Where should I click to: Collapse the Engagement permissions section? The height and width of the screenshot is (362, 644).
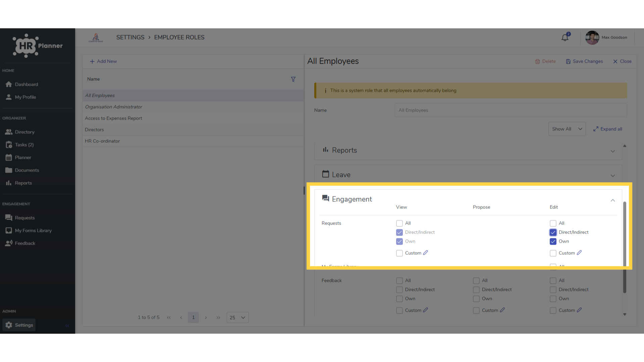click(612, 200)
